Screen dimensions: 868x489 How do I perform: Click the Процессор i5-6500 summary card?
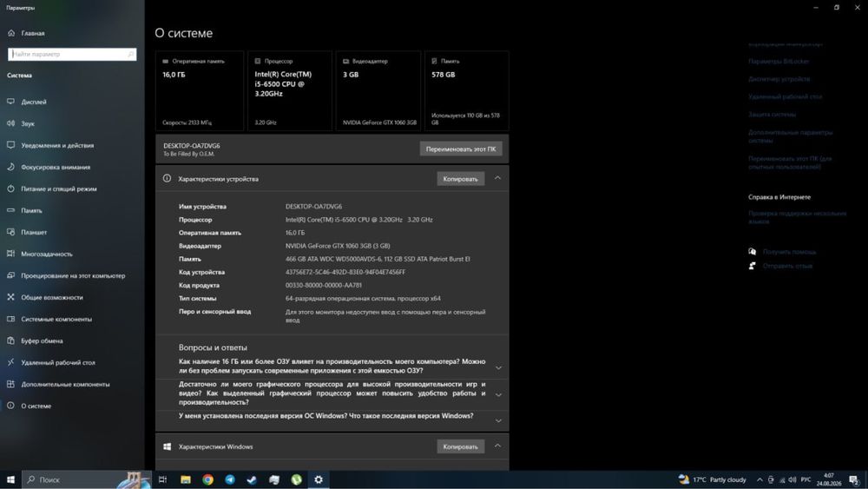[x=290, y=91]
